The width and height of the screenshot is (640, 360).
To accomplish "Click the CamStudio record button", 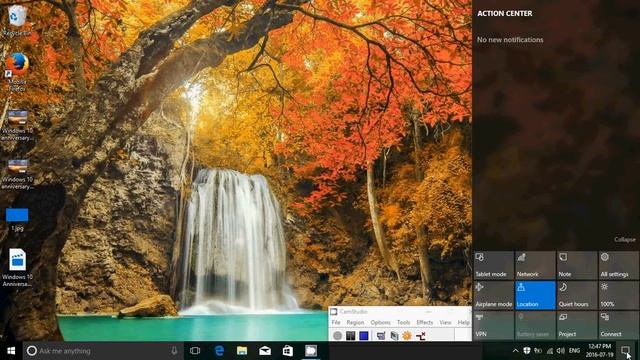I will tap(337, 336).
